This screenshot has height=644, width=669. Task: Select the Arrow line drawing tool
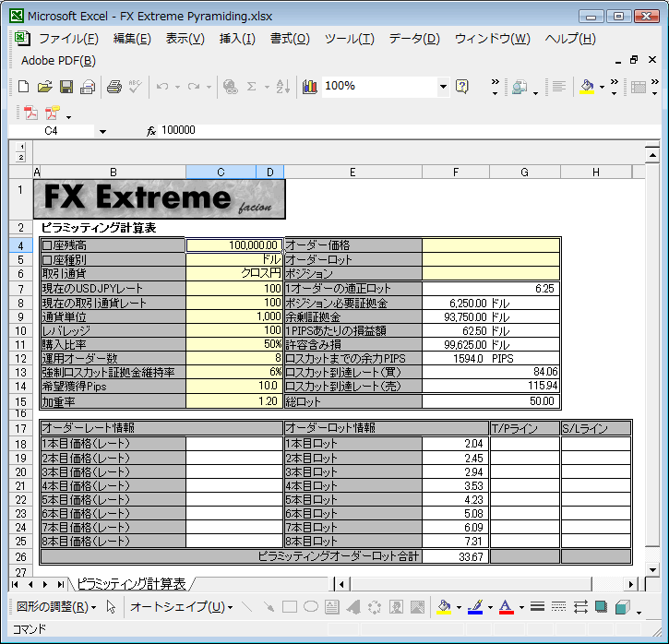point(269,607)
